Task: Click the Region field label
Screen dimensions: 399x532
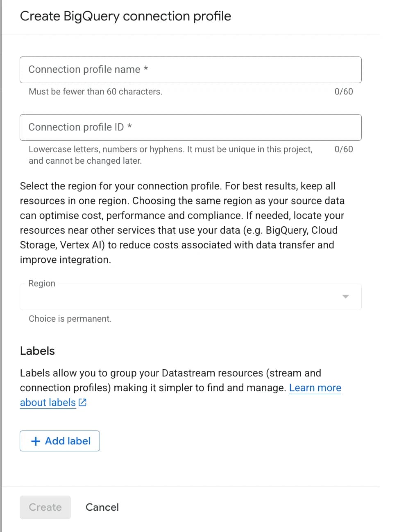Action: point(42,283)
